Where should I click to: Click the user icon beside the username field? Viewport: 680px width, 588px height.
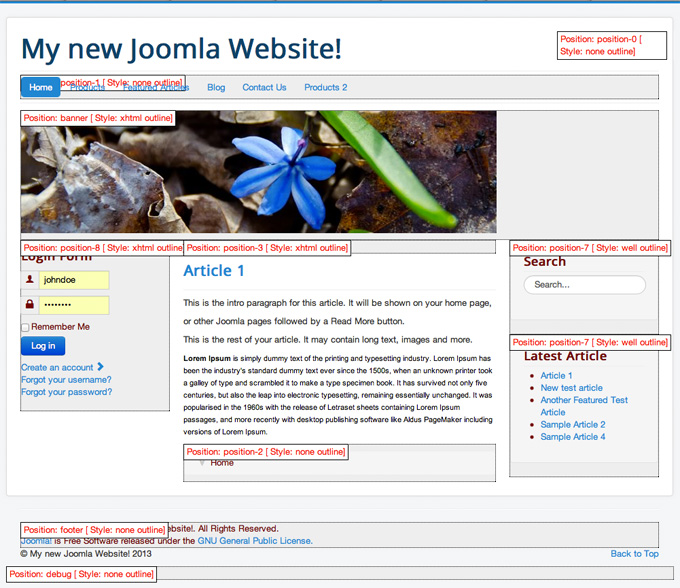click(30, 281)
